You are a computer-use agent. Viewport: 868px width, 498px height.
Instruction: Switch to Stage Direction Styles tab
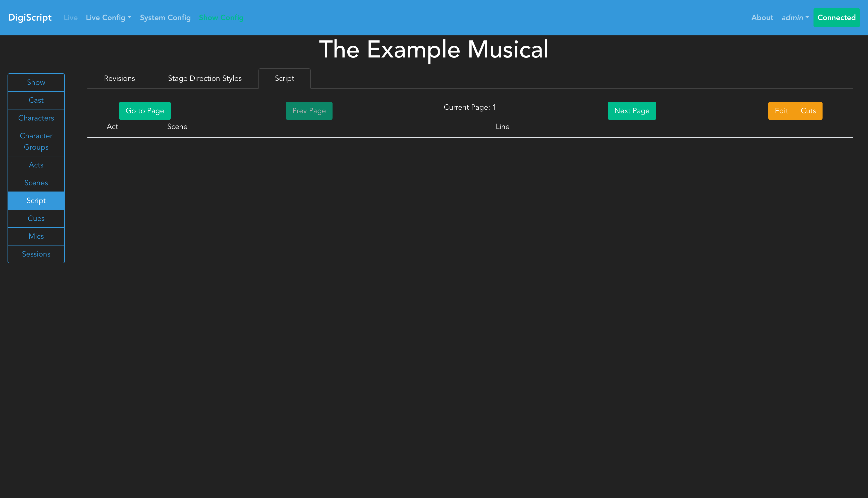[x=205, y=78]
